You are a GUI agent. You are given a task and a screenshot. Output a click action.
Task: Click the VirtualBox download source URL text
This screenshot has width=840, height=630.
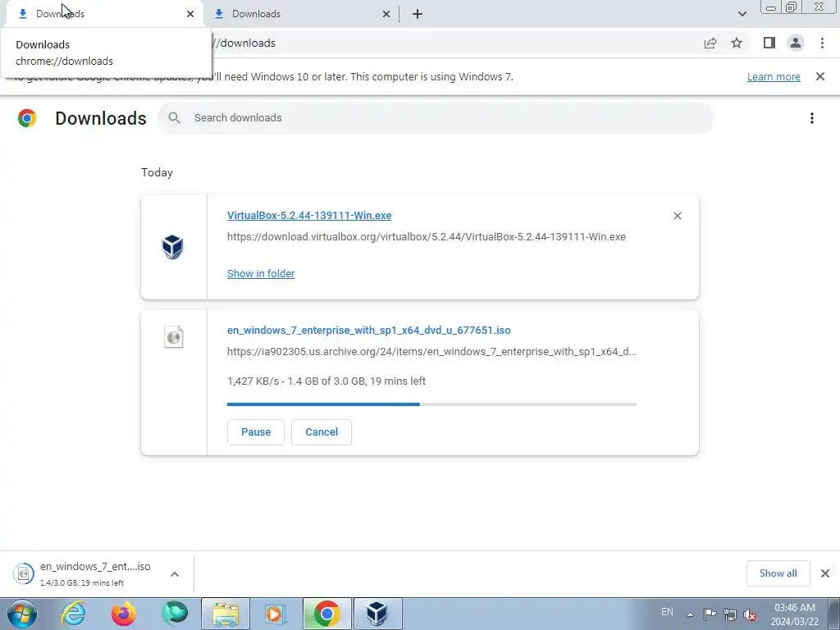[427, 237]
